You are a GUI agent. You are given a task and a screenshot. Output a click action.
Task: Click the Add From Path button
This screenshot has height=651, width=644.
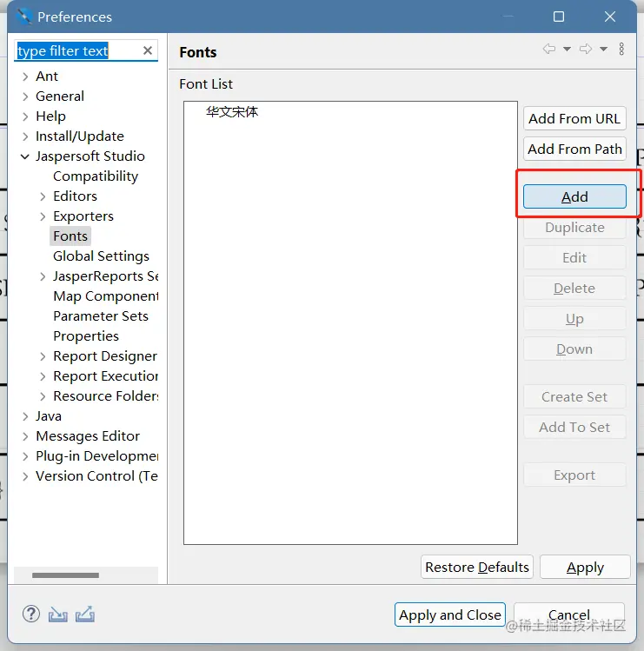coord(574,149)
